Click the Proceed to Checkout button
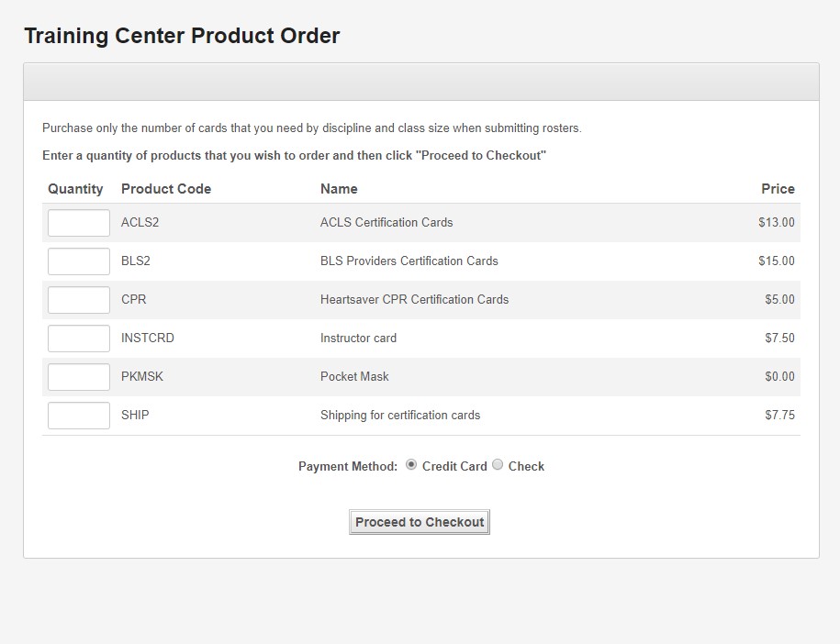 (420, 522)
